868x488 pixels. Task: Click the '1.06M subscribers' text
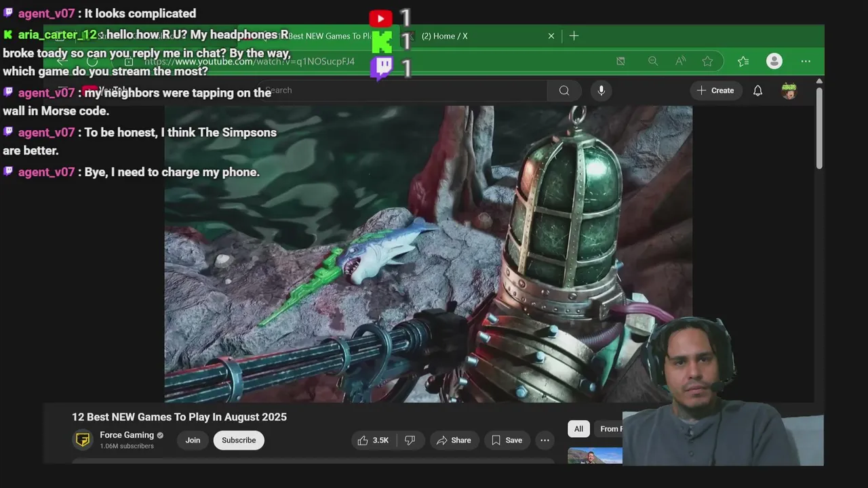tap(127, 447)
